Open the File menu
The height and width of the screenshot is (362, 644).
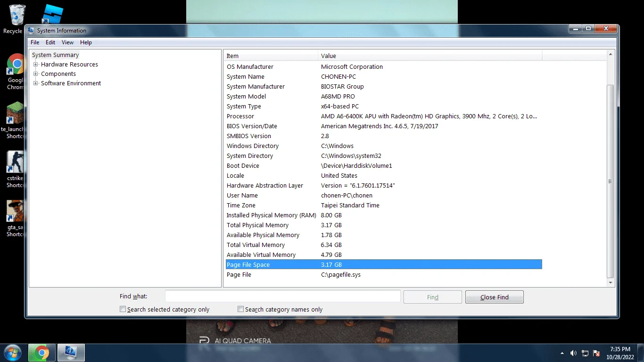(x=35, y=42)
